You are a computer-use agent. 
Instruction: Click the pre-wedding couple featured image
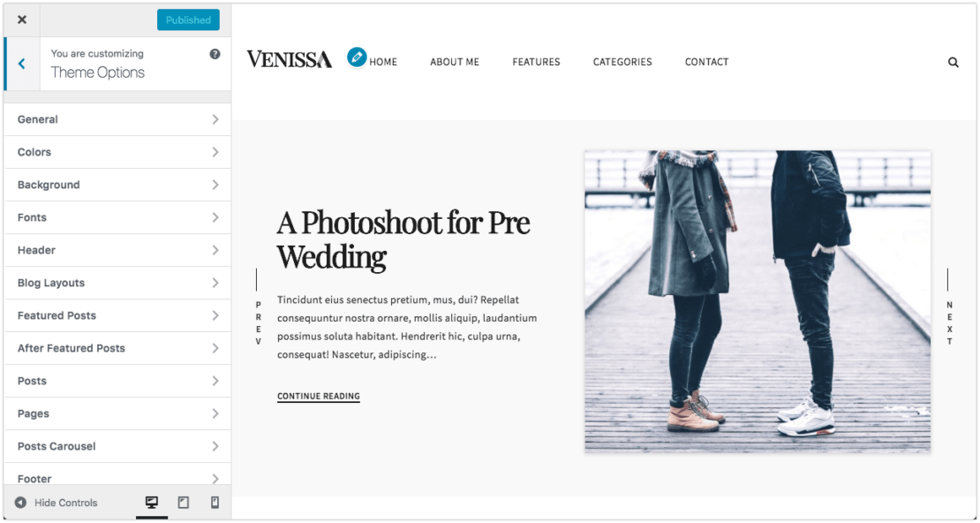coord(758,301)
